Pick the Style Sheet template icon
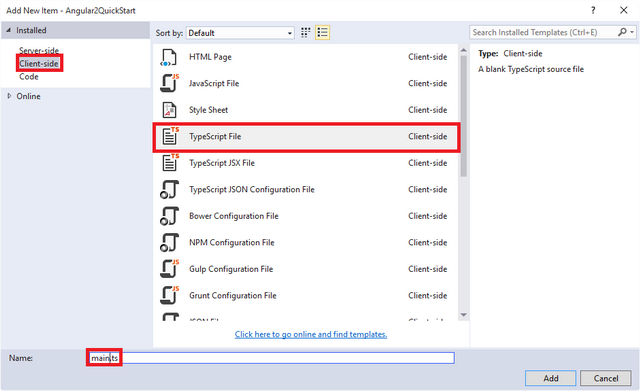 tap(169, 110)
